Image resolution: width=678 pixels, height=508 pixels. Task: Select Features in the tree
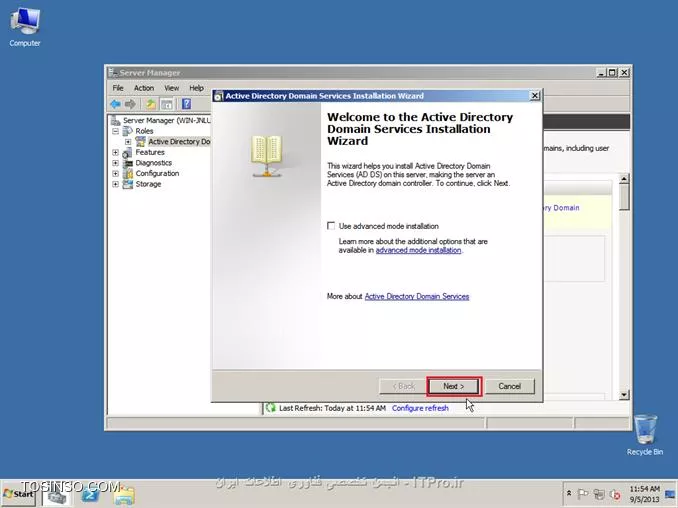click(150, 152)
